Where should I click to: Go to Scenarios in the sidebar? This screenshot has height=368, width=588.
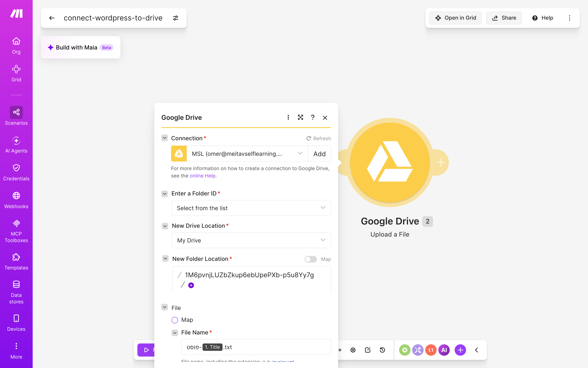click(x=16, y=116)
